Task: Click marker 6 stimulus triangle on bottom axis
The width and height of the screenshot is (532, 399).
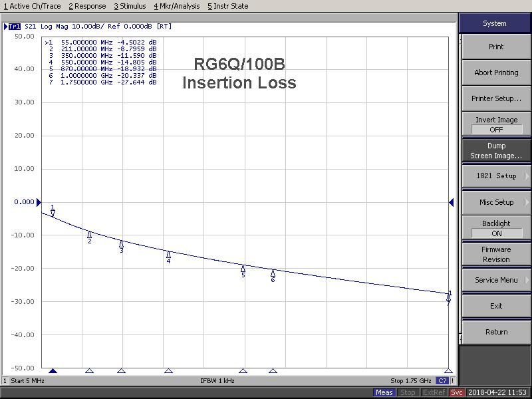Action: click(x=273, y=371)
